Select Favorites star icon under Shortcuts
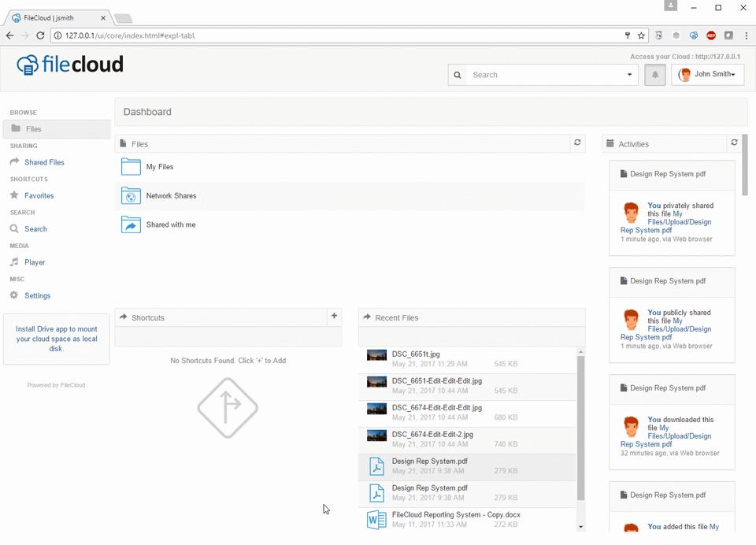Screen dimensions: 756x545 [14, 195]
